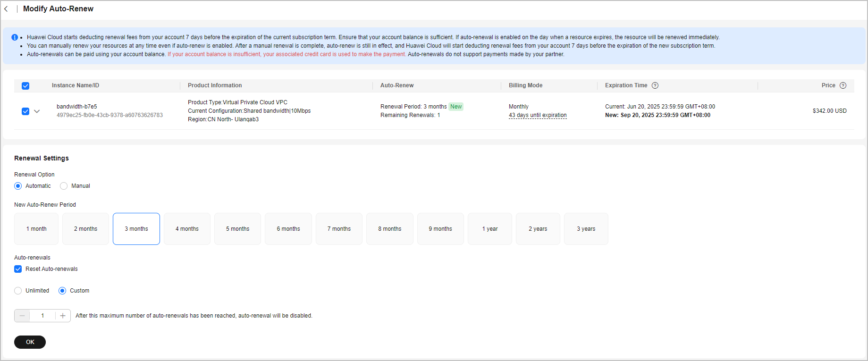This screenshot has width=868, height=361.
Task: Click the 43 days until expiration link
Action: click(537, 115)
